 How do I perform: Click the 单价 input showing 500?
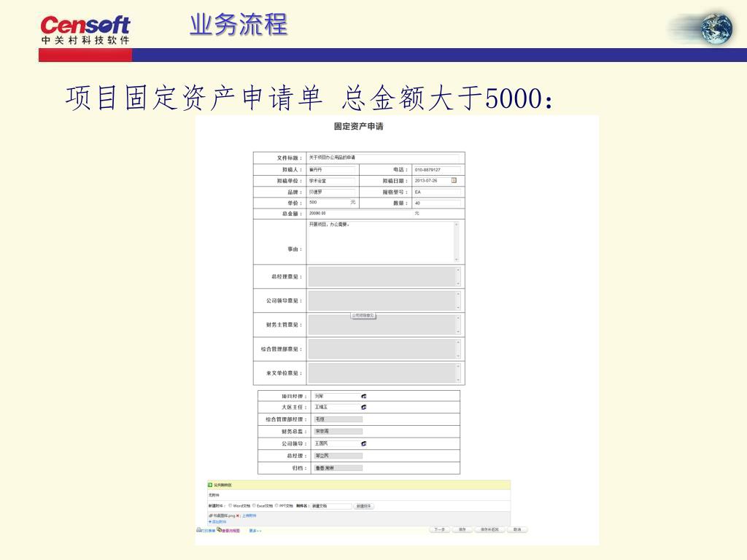coord(328,203)
